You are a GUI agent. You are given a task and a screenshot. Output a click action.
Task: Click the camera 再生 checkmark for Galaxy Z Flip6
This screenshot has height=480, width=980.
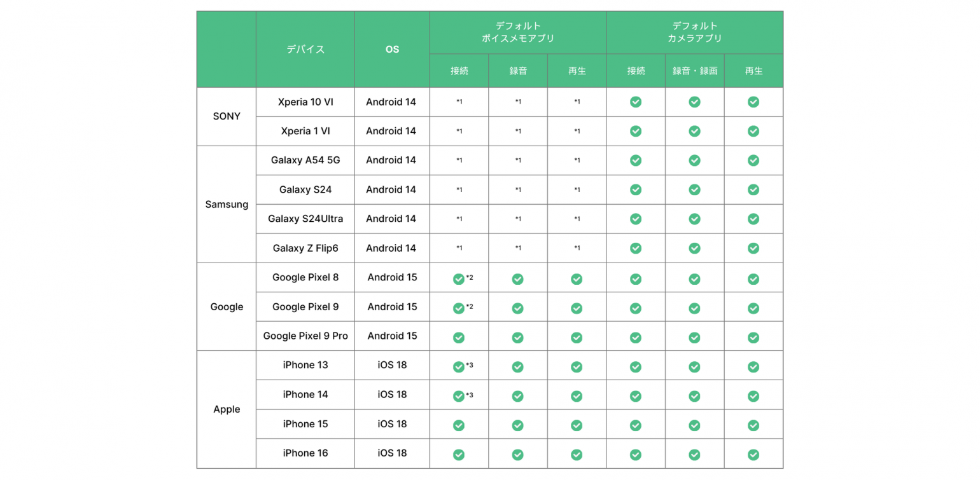753,248
